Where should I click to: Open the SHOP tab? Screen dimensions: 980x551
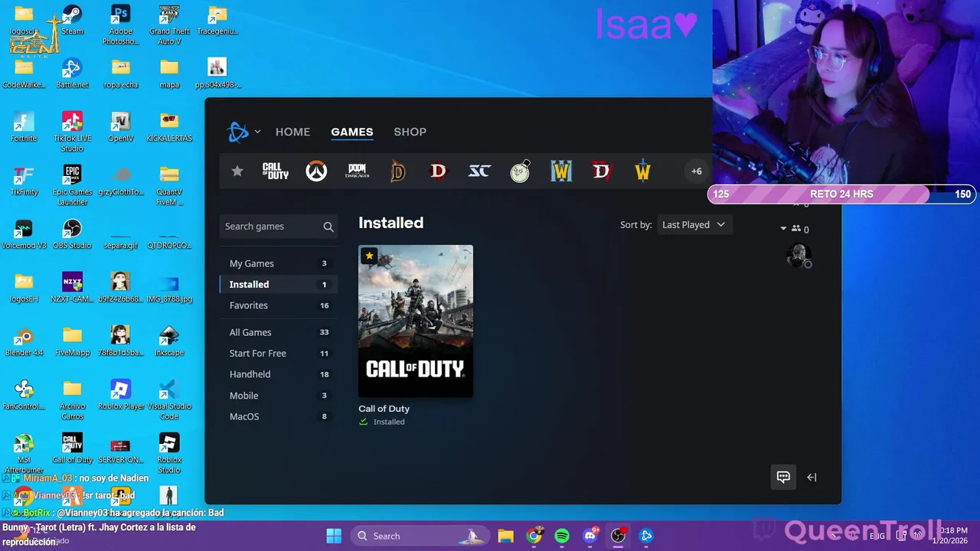(410, 132)
